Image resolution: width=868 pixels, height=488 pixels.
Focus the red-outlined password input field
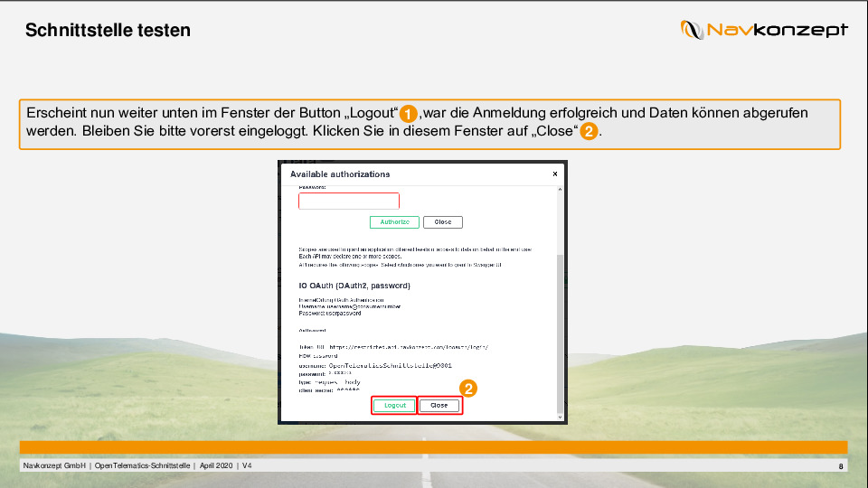[x=348, y=202]
